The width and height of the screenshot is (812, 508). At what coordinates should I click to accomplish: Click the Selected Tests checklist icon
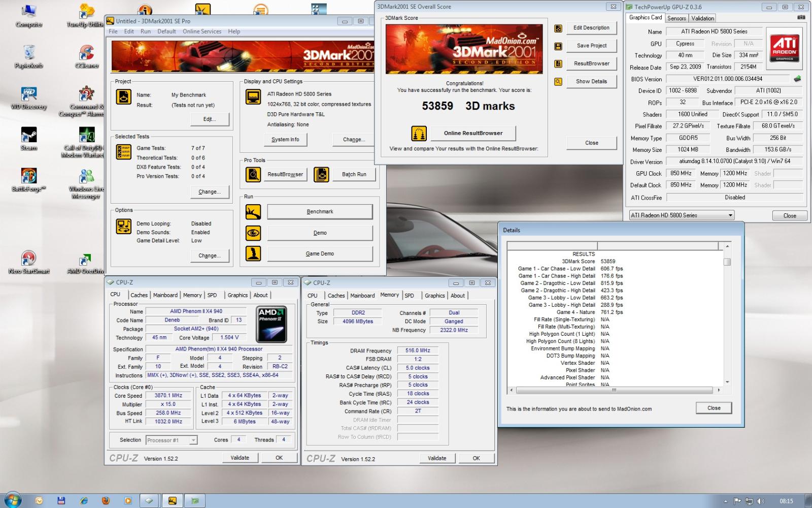(x=123, y=152)
